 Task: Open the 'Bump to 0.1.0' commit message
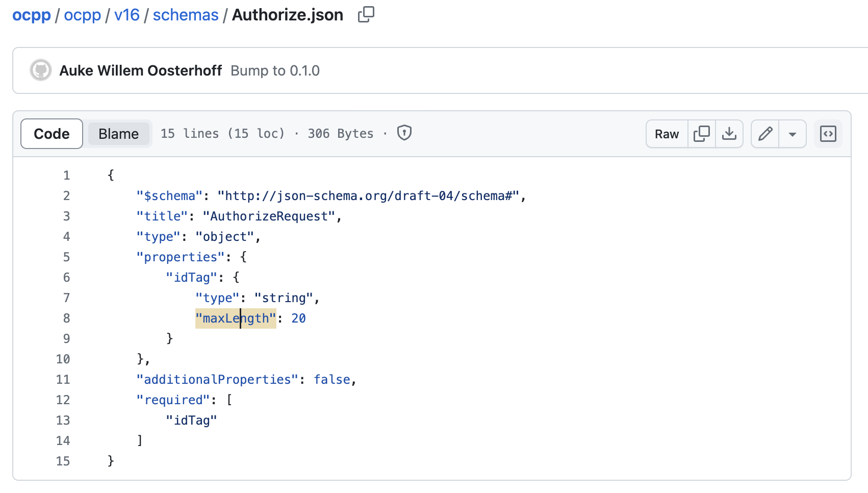(275, 70)
